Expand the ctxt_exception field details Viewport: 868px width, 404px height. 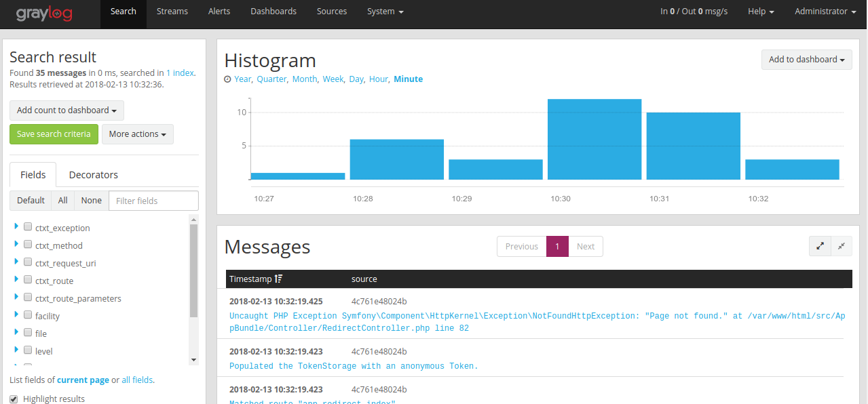16,226
